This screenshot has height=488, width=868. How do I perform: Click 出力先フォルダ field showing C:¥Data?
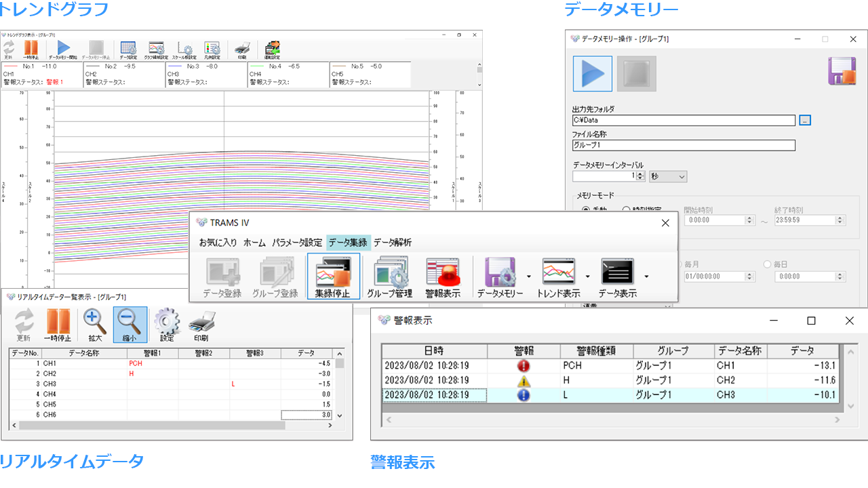684,121
